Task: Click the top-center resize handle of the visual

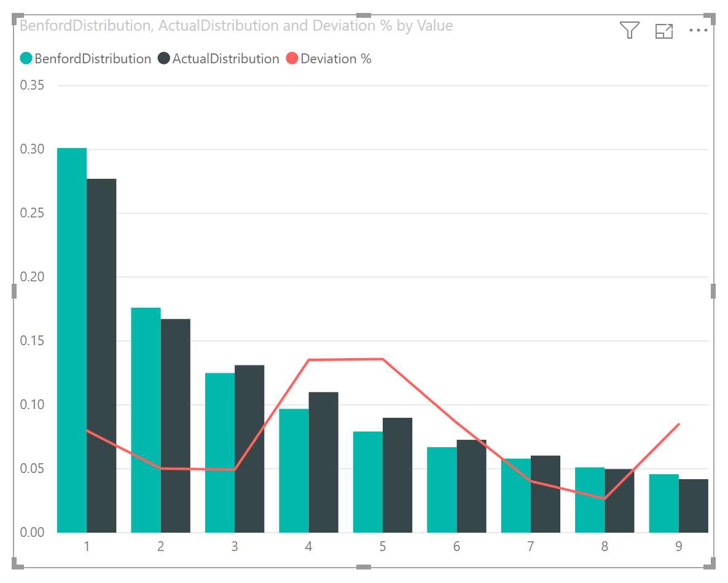Action: 364,15
